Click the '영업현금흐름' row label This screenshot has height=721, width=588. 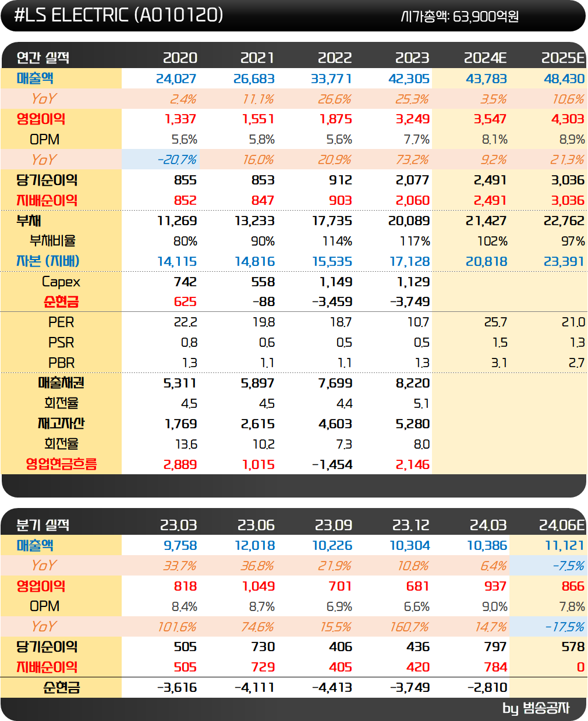click(x=61, y=464)
